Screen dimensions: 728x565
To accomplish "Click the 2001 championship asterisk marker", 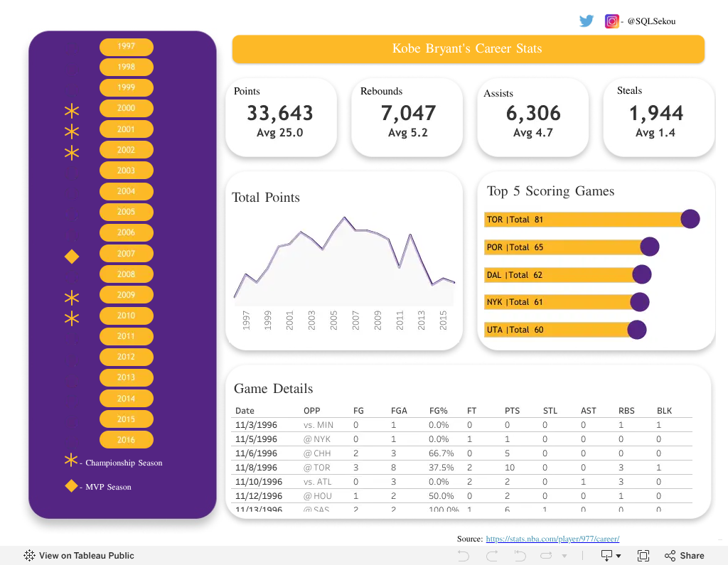I will (x=72, y=131).
